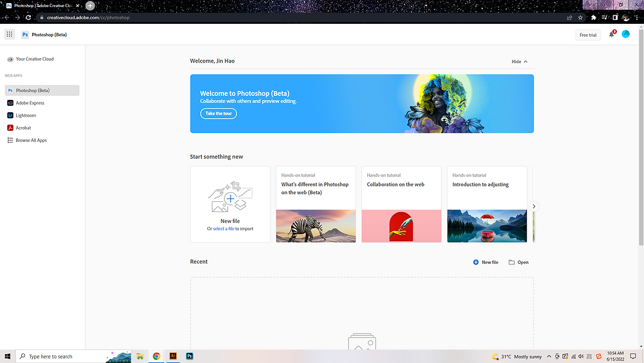Open File Explorer from taskbar
The height and width of the screenshot is (363, 644).
point(140,357)
